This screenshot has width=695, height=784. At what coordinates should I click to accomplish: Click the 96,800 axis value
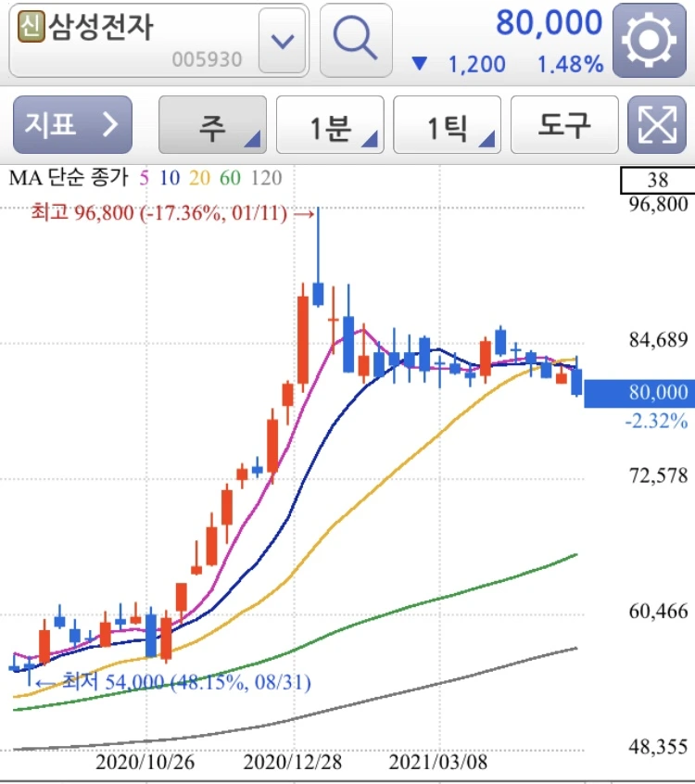tap(658, 205)
